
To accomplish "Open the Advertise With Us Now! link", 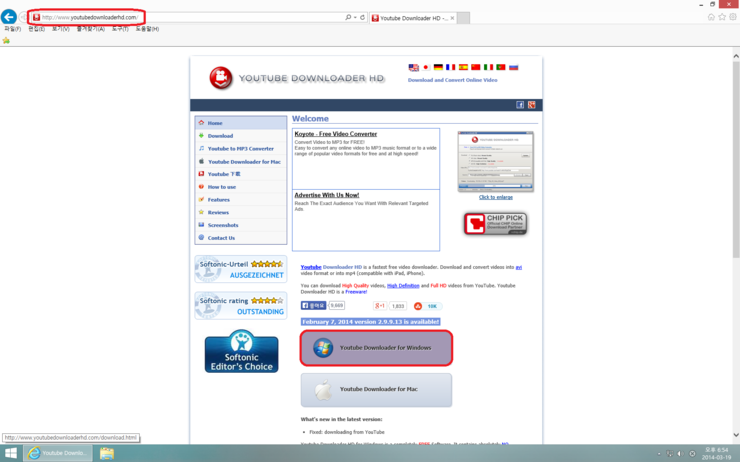I will coord(327,195).
